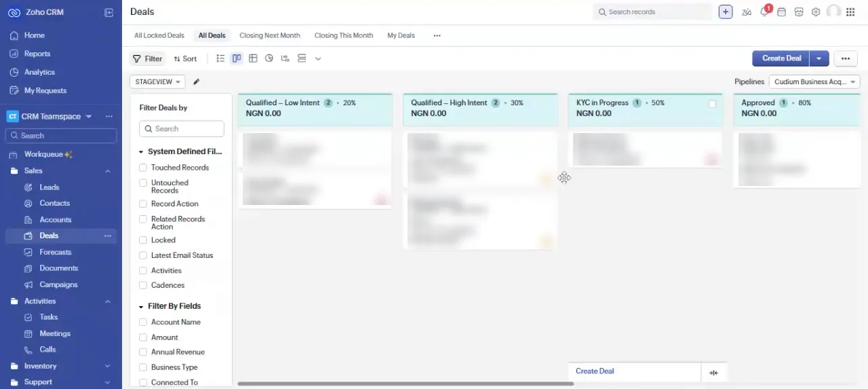Screen dimensions: 868x389
Task: Open the Accounts module
Action: (x=55, y=220)
